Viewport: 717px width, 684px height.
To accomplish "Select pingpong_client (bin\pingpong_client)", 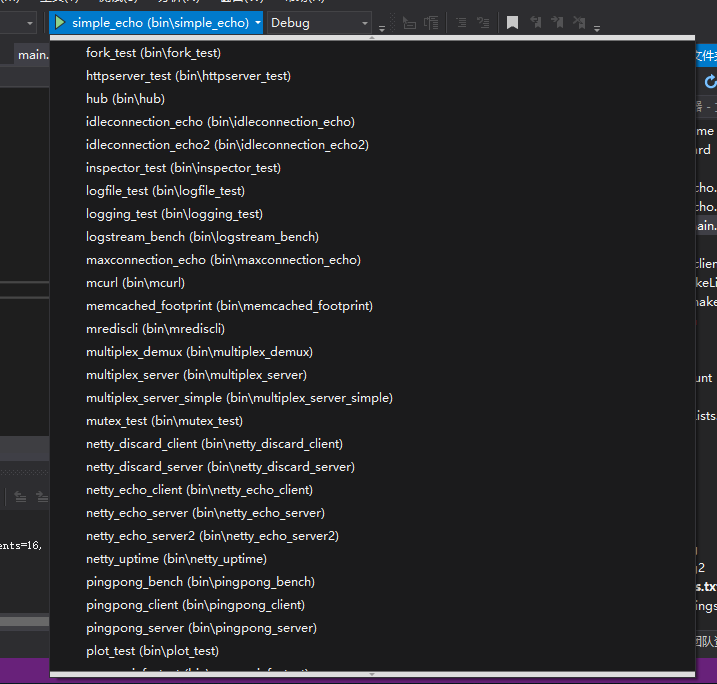I will pyautogui.click(x=372, y=605).
